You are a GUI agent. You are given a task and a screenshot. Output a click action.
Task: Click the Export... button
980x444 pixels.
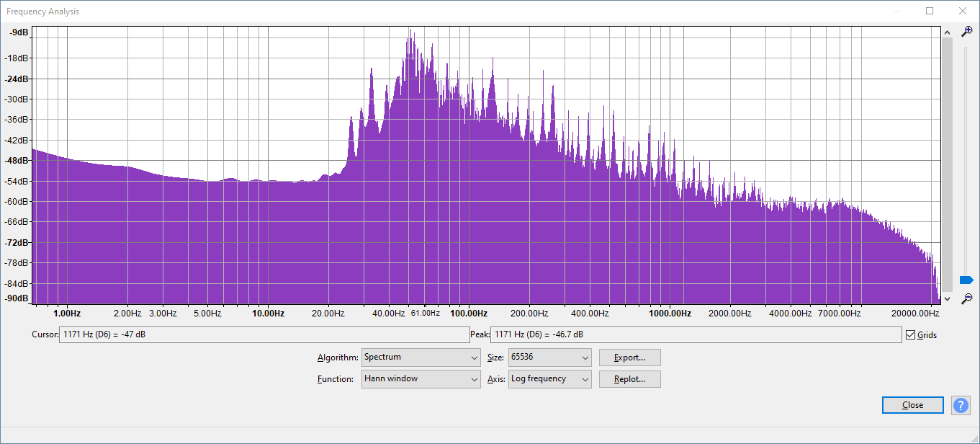[629, 358]
